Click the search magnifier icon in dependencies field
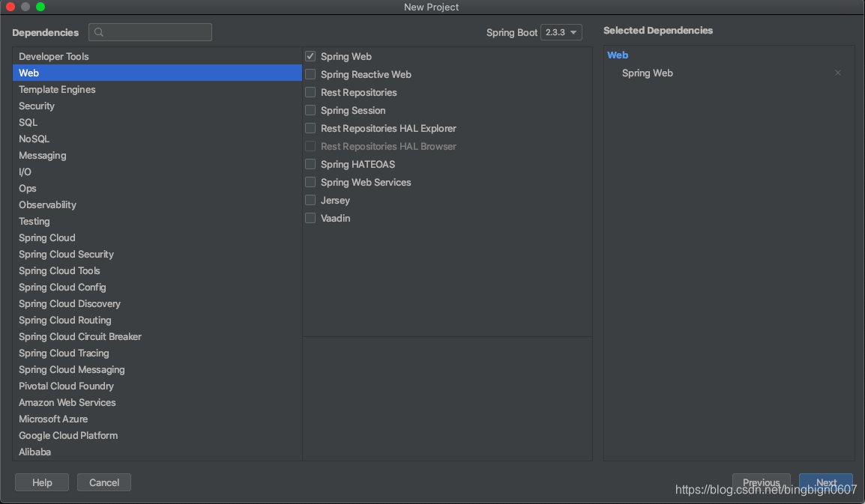 (x=99, y=32)
